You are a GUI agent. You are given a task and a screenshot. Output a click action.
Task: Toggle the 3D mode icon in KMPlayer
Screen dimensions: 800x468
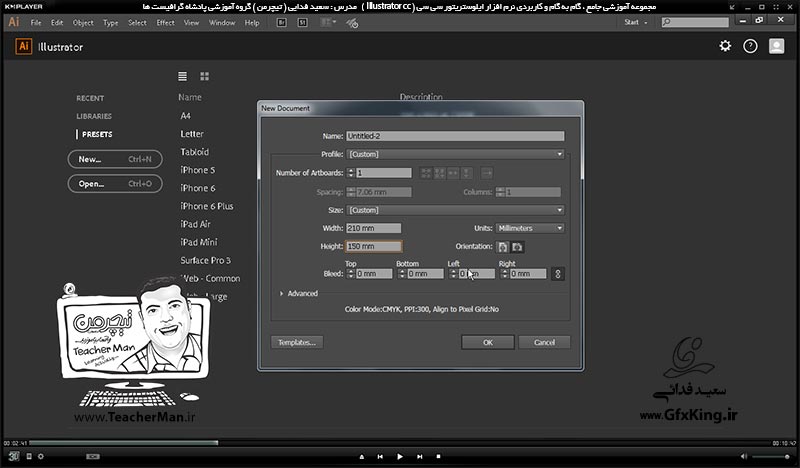point(14,456)
